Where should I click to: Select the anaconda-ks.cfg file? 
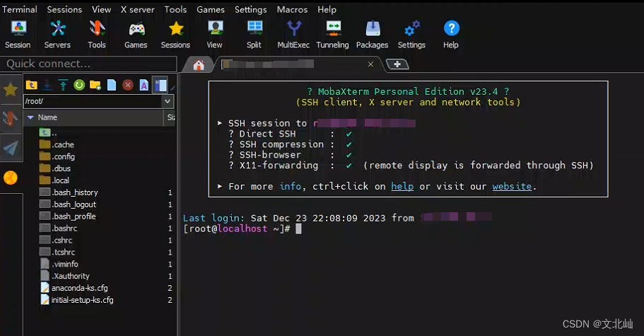tap(74, 287)
